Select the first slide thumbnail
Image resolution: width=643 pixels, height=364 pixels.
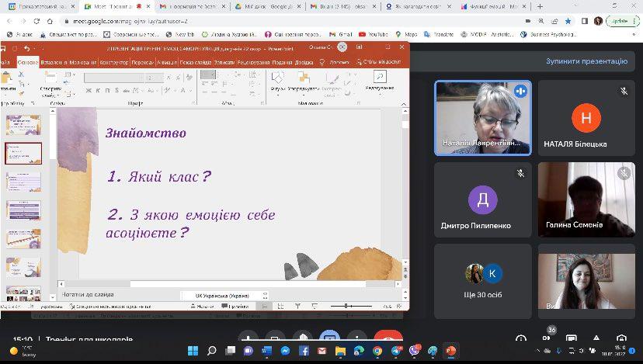click(23, 123)
